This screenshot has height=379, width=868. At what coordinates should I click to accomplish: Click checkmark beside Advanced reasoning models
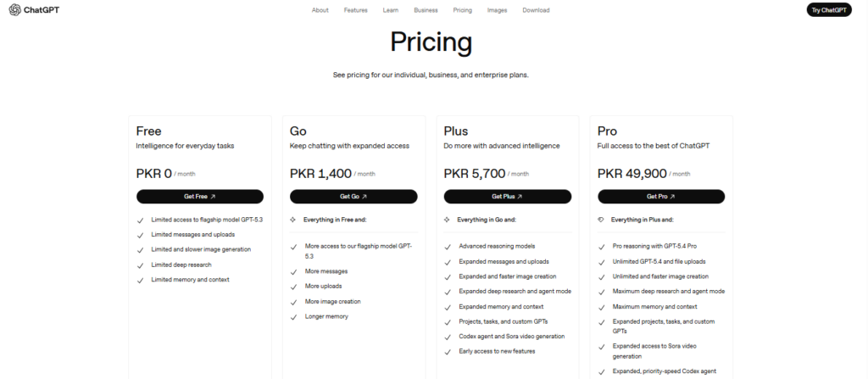(447, 246)
